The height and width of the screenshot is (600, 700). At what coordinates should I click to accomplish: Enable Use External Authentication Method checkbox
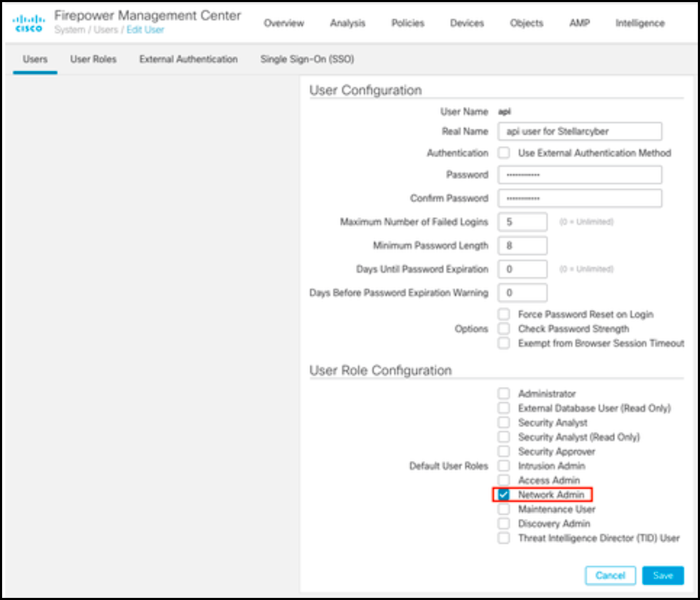pos(504,153)
